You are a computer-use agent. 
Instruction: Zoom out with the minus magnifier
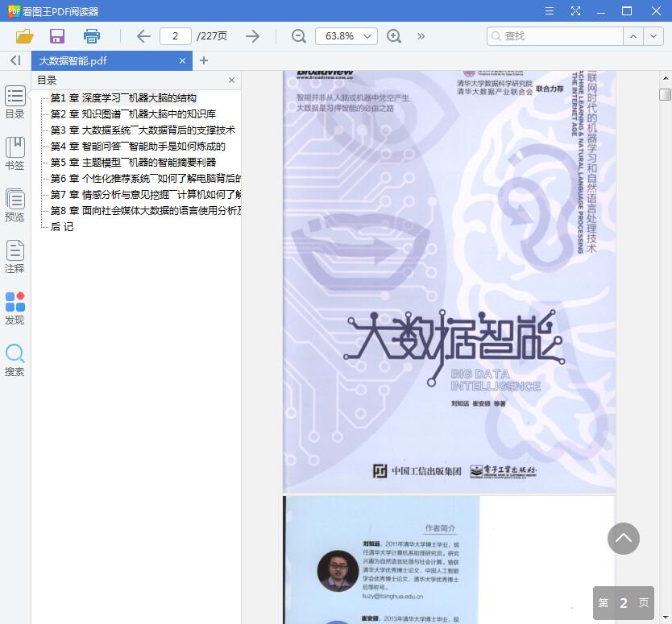point(299,36)
